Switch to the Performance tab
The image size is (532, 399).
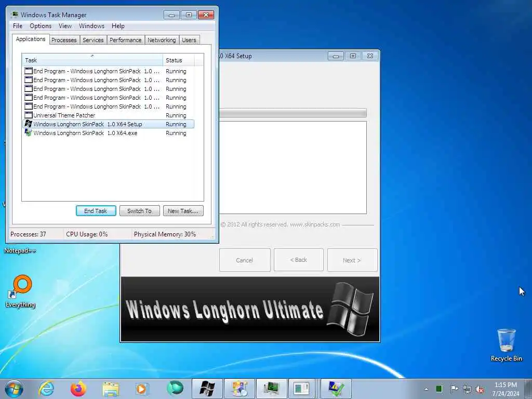click(x=126, y=40)
